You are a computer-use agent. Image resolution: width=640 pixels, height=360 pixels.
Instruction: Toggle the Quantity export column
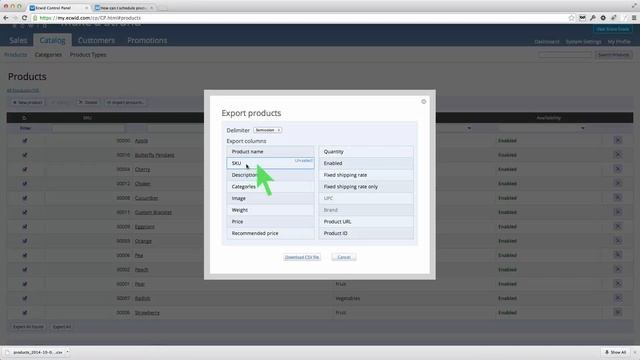(x=366, y=151)
